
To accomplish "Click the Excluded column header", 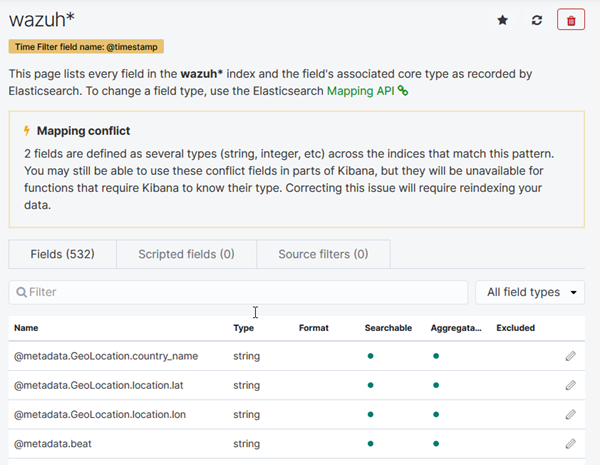I will click(x=515, y=328).
